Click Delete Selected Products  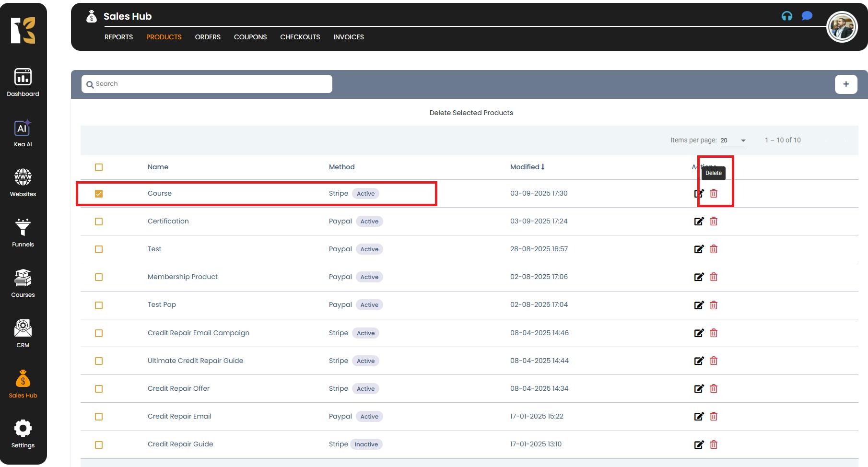471,113
